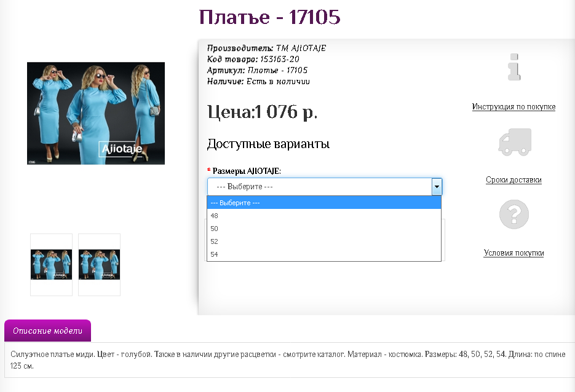Screen dimensions: 575x392
Task: Collapse the size dropdown using its arrow
Action: 437,187
